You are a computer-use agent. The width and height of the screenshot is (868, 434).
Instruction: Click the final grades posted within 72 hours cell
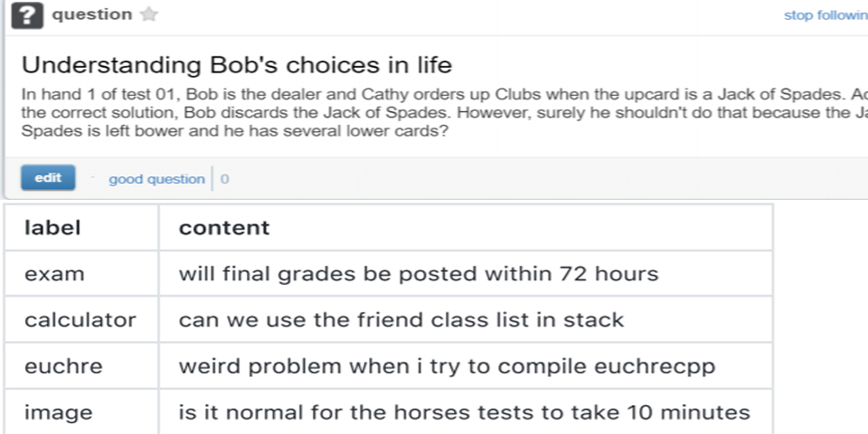[x=418, y=274]
